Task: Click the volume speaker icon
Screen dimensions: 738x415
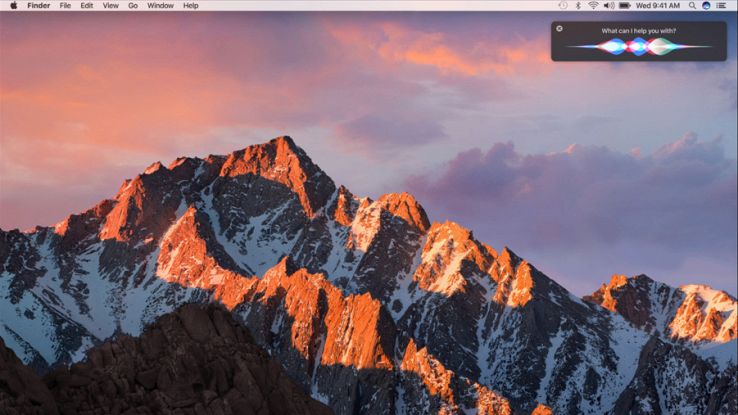Action: (x=609, y=6)
